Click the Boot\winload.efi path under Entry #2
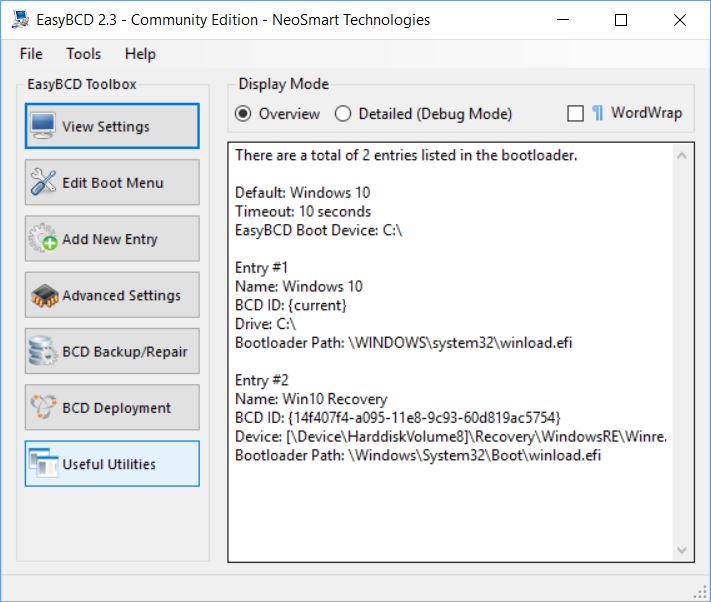The height and width of the screenshot is (602, 711). (x=418, y=455)
